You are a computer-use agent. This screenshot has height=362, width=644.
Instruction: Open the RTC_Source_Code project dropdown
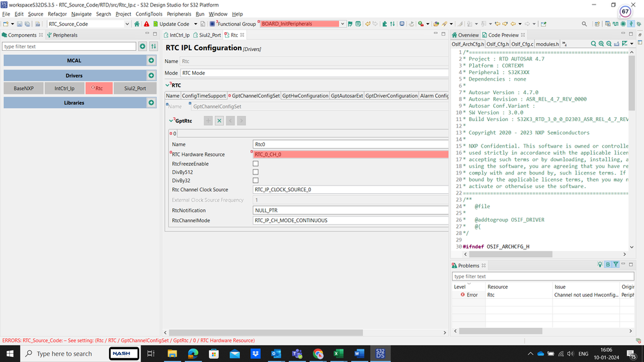coord(126,24)
